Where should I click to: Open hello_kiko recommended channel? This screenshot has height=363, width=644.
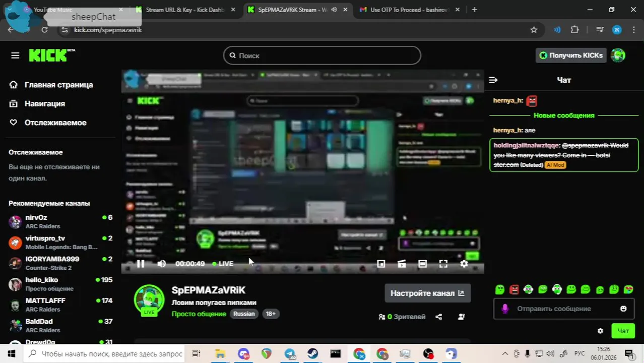pos(60,284)
